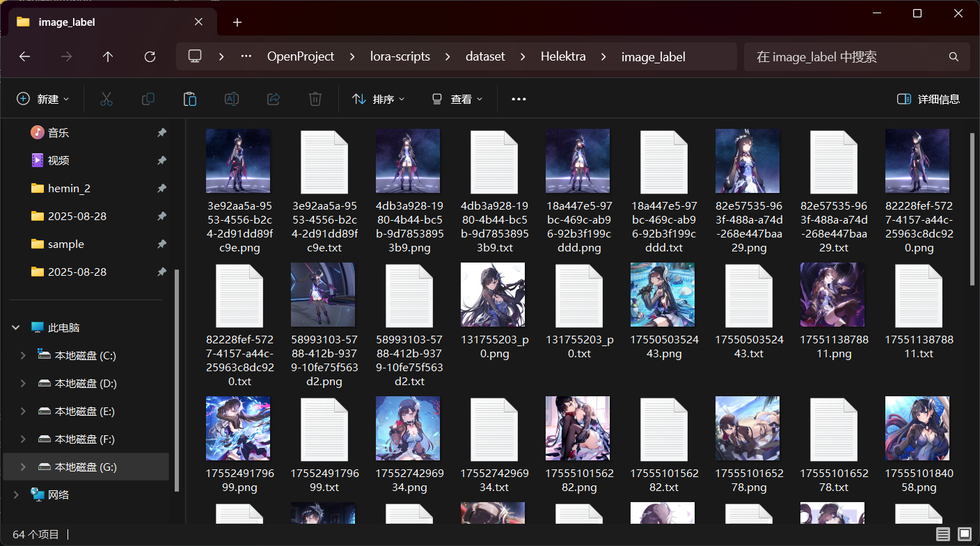Show hidden breadcrumb path with ellipsis
Viewport: 980px width, 546px height.
(246, 56)
